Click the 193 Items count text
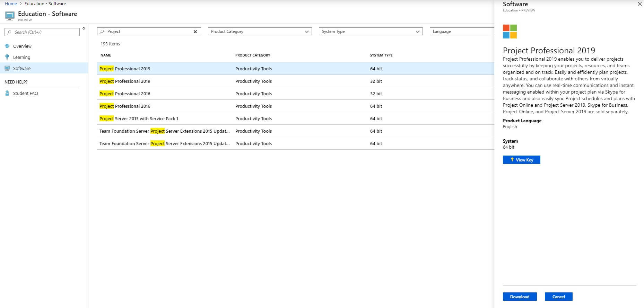Screen dimensions: 644x308 pyautogui.click(x=110, y=44)
